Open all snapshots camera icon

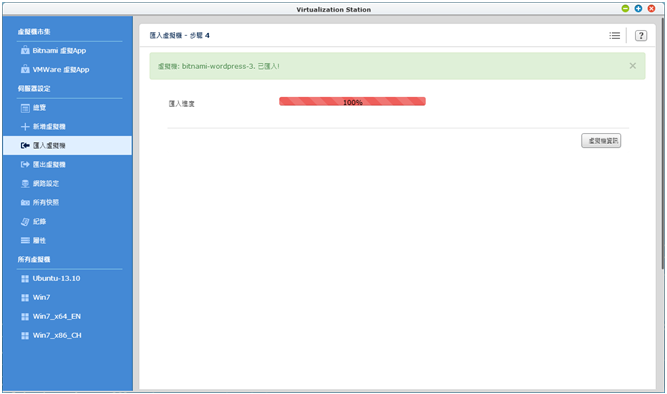[x=25, y=203]
